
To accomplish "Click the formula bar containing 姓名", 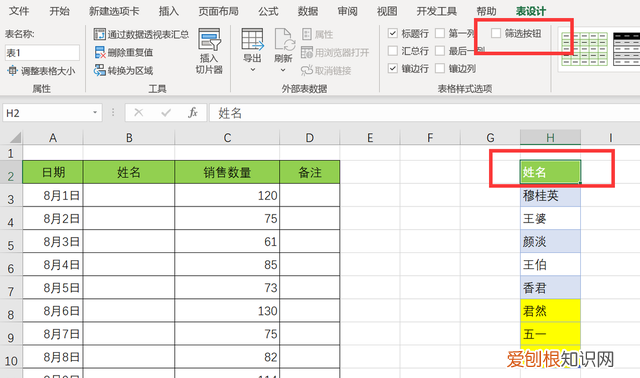I will click(x=424, y=113).
